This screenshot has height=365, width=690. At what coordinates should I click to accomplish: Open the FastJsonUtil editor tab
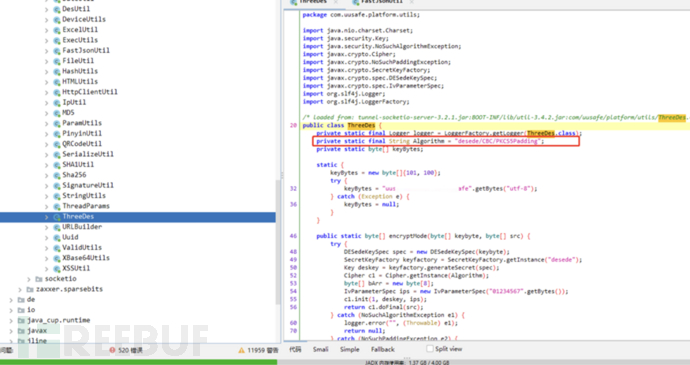(x=381, y=2)
